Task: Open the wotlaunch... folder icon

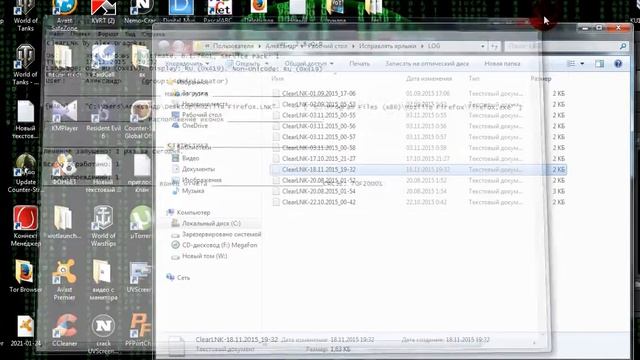Action: click(x=64, y=222)
